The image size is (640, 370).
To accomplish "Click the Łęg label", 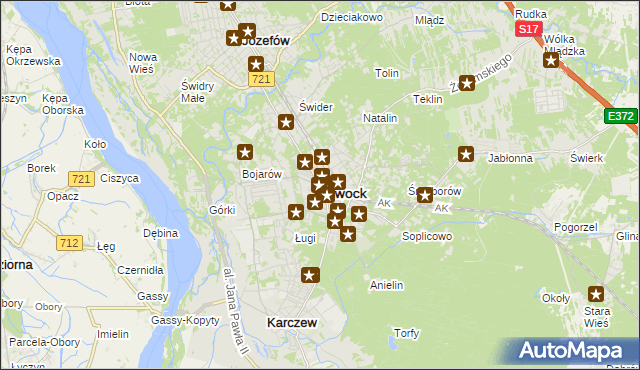I will tap(106, 247).
